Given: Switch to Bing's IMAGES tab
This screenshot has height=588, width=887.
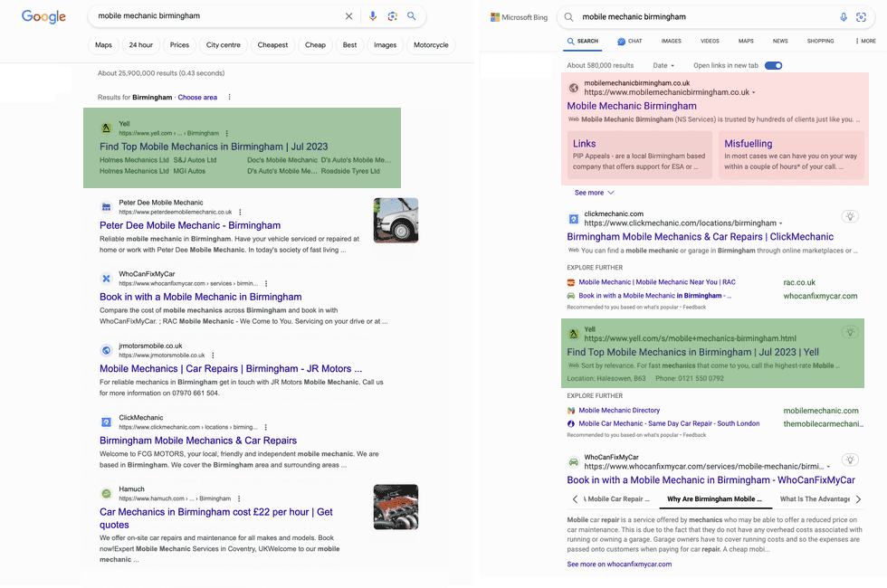Looking at the screenshot, I should point(672,41).
